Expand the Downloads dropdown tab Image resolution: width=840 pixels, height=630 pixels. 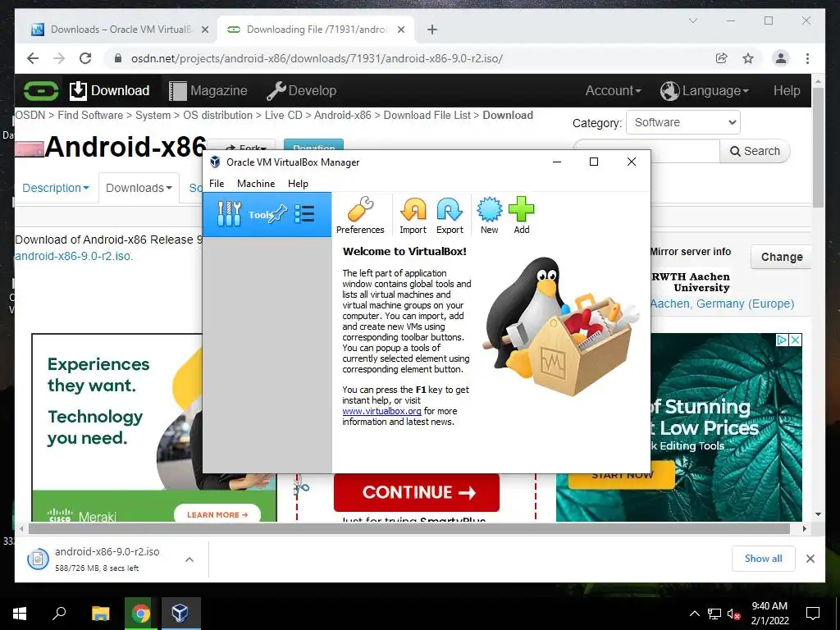coord(139,188)
